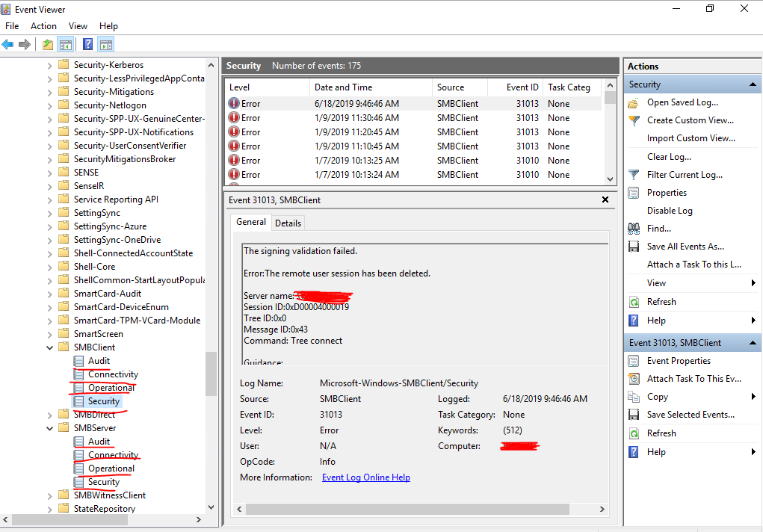Viewport: 763px width, 532px height.
Task: Click the SMBClient folder icon in tree
Action: coord(64,347)
